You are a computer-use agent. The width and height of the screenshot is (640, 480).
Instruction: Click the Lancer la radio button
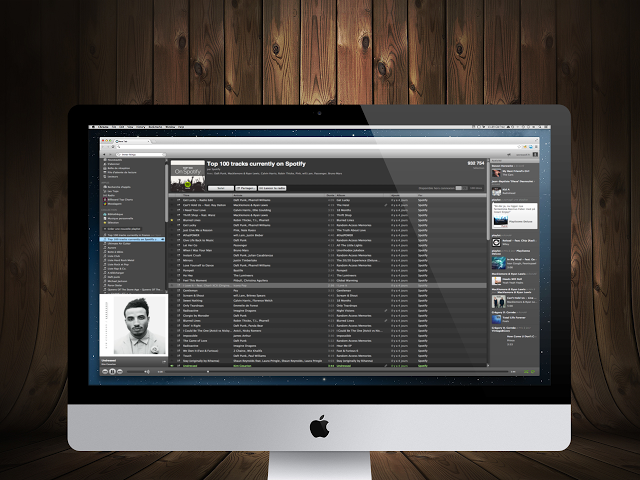pyautogui.click(x=272, y=188)
